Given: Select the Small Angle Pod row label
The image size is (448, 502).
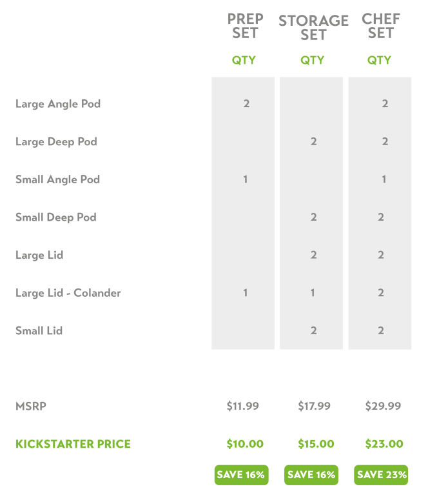Looking at the screenshot, I should coord(57,179).
